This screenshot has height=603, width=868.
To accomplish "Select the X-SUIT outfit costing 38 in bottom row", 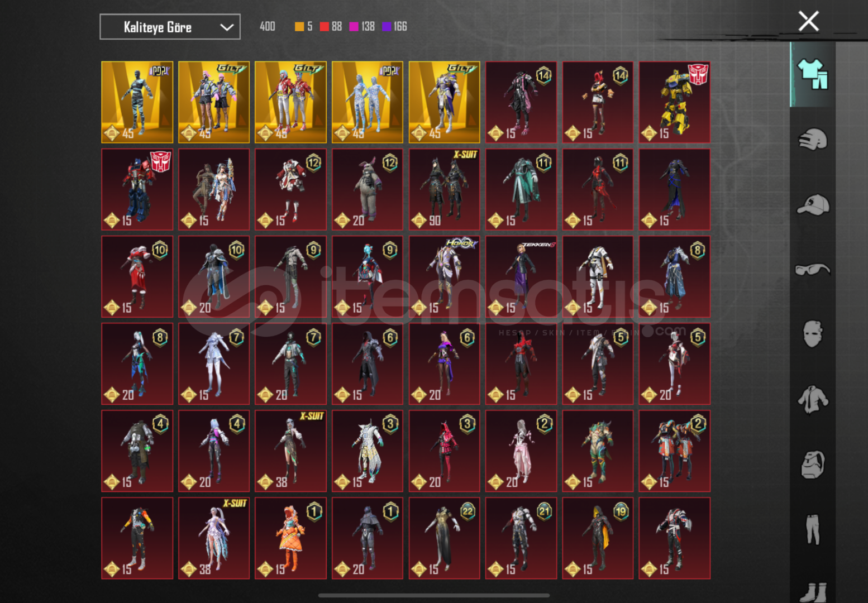I will [214, 538].
